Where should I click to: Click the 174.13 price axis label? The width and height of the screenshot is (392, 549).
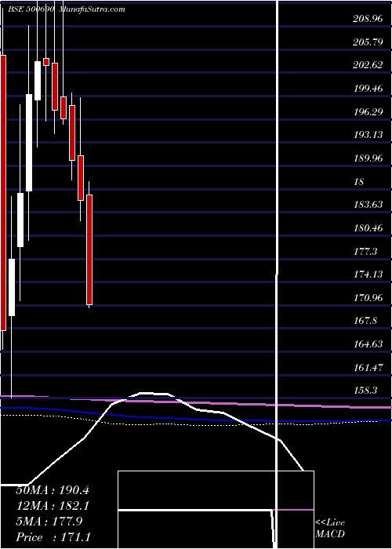368,274
